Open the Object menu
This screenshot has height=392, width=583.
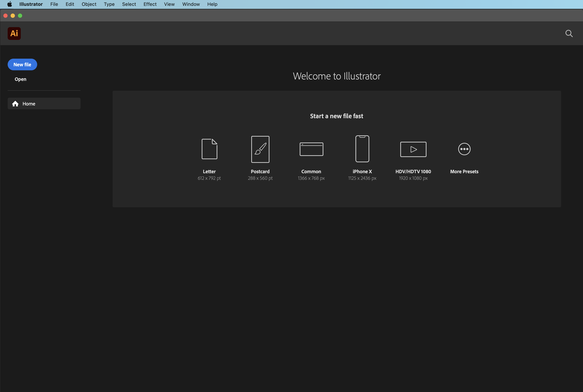tap(89, 4)
